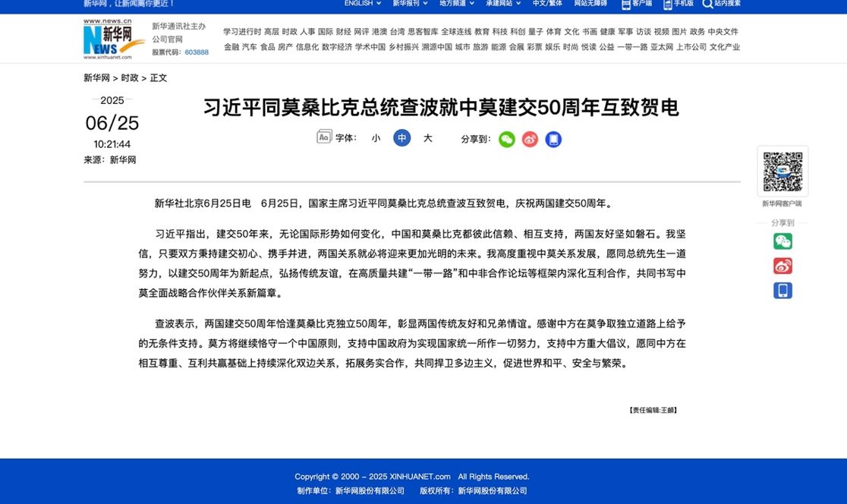Open 科技 navigation item

tap(499, 32)
